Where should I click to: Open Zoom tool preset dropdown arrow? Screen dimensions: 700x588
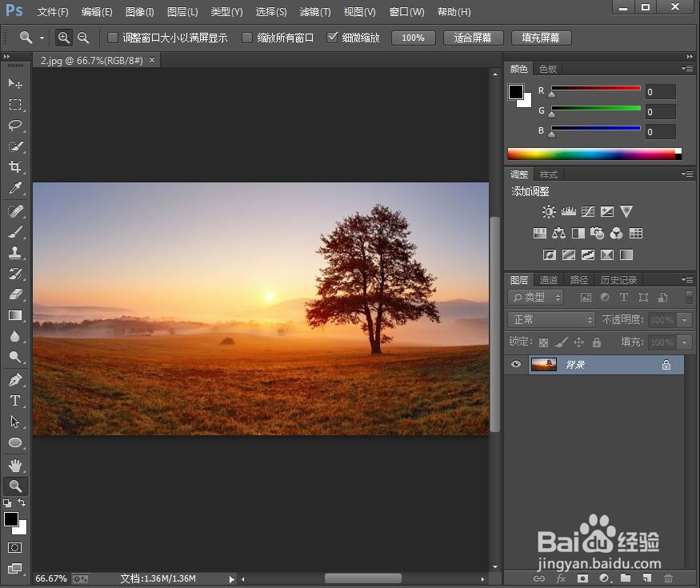point(42,38)
